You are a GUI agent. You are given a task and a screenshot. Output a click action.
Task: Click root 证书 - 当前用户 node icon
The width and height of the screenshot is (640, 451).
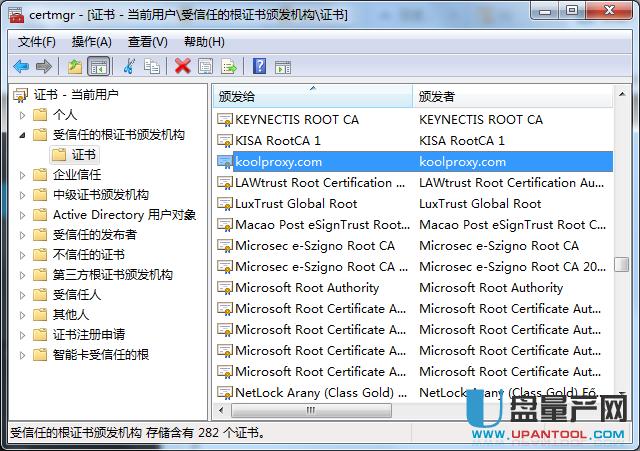(x=20, y=95)
